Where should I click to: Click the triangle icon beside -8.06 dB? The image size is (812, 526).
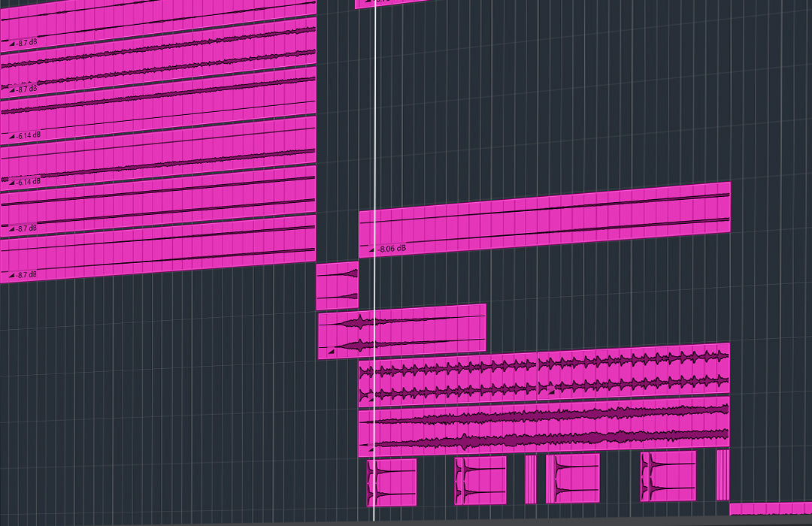(x=371, y=249)
